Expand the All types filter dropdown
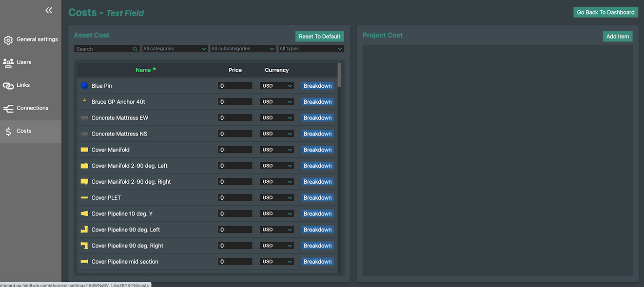 [311, 49]
